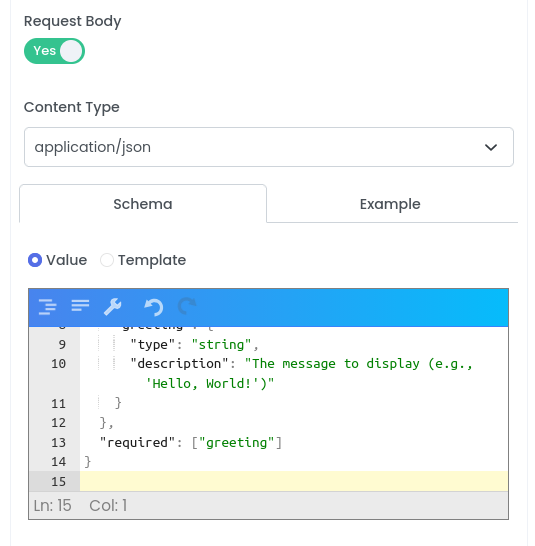Click line number 9 in the gutter

62,345
